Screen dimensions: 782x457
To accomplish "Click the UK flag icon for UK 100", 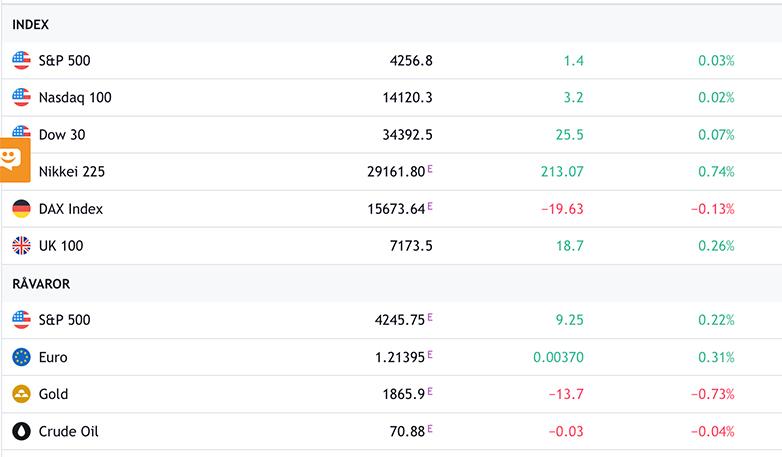I will pos(21,246).
